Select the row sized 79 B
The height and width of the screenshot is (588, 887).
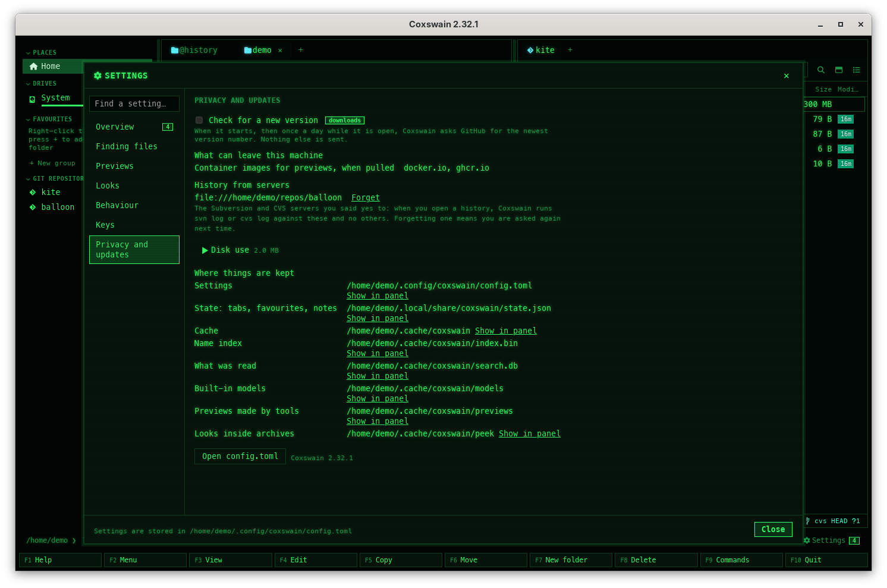pos(834,120)
